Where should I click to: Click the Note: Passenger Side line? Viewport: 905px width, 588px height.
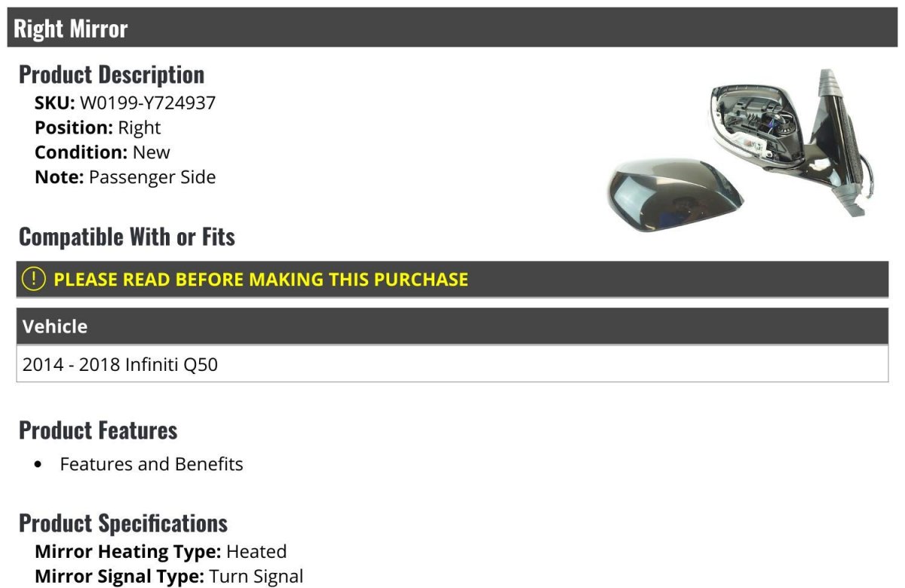tap(125, 177)
